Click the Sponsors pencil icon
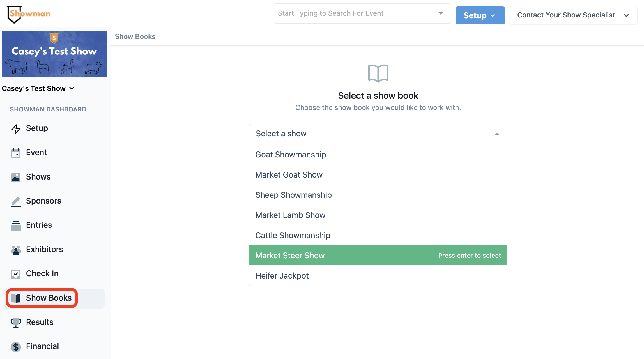 click(16, 201)
